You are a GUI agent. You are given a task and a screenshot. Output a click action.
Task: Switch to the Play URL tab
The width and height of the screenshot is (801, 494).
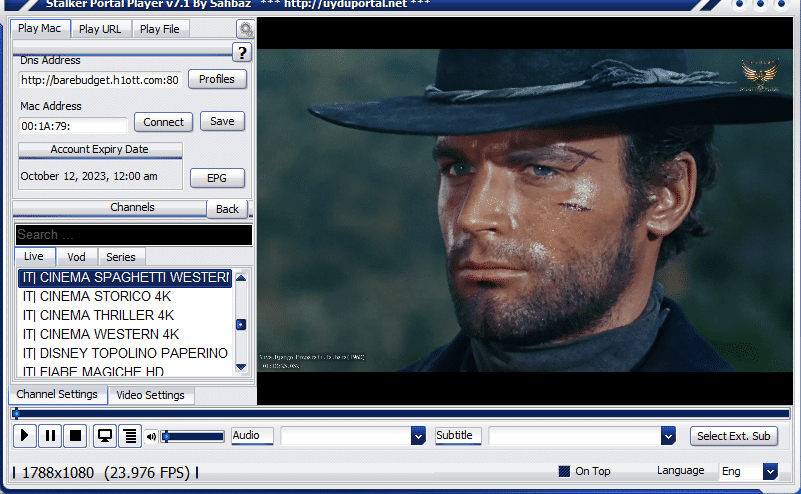100,29
